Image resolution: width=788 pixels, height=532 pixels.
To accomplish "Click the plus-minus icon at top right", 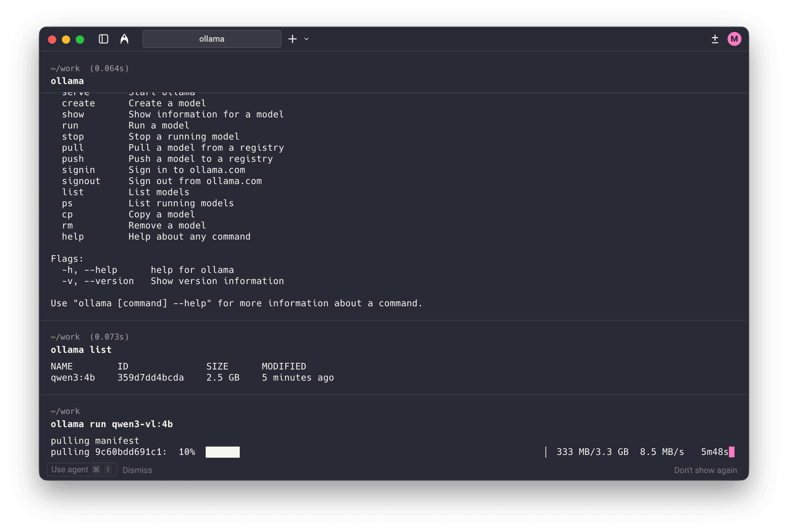I will coord(715,39).
